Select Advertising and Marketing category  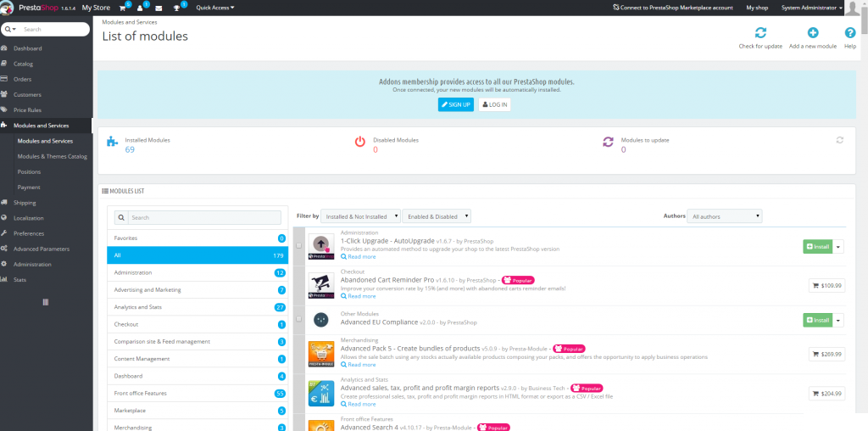coord(198,289)
